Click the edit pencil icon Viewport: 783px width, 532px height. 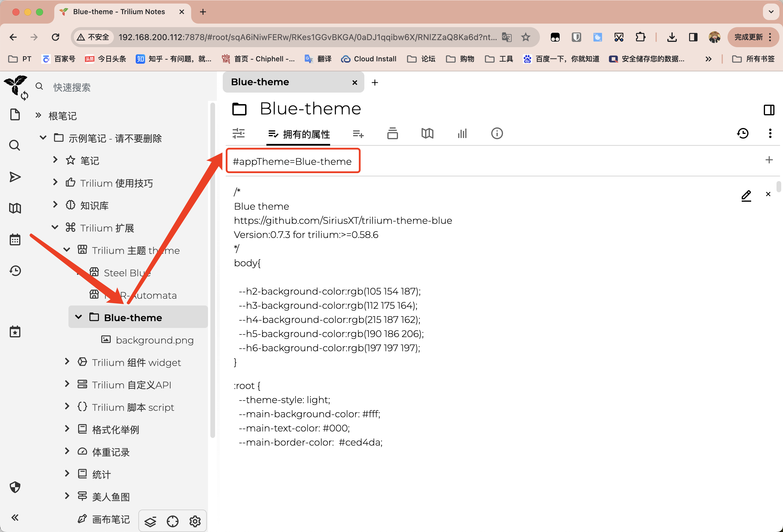(x=746, y=196)
